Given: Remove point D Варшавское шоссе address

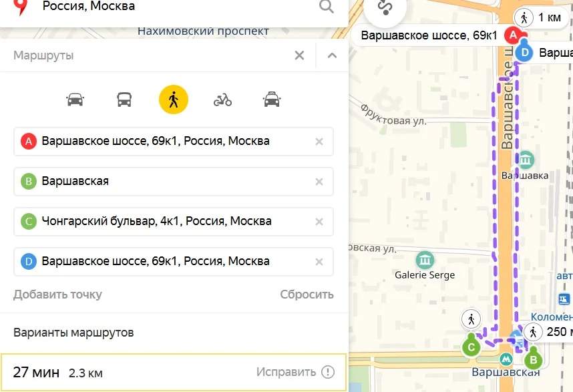Looking at the screenshot, I should 319,262.
